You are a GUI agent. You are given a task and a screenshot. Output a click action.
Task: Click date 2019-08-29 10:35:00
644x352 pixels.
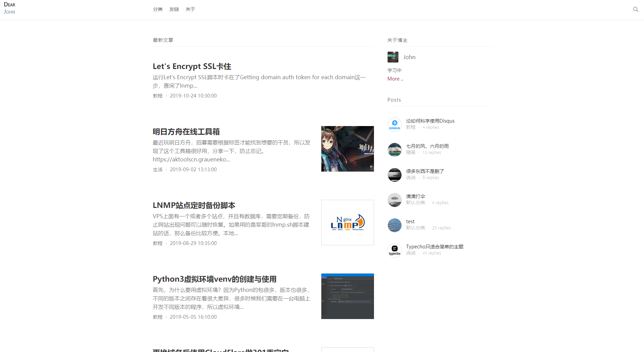point(193,243)
